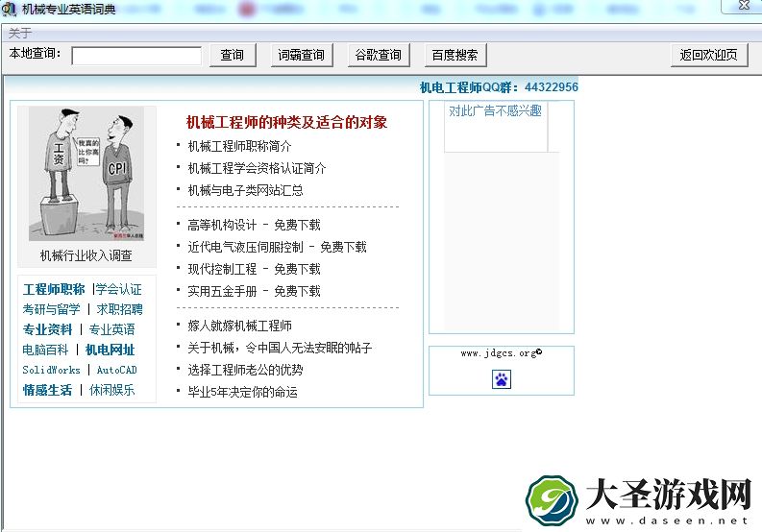Go to 学会认证 category
Image resolution: width=762 pixels, height=532 pixels.
[x=118, y=290]
